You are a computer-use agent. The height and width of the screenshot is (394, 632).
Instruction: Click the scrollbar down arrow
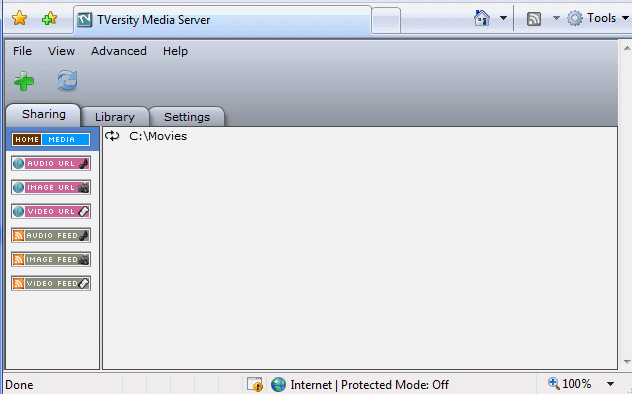pyautogui.click(x=627, y=362)
